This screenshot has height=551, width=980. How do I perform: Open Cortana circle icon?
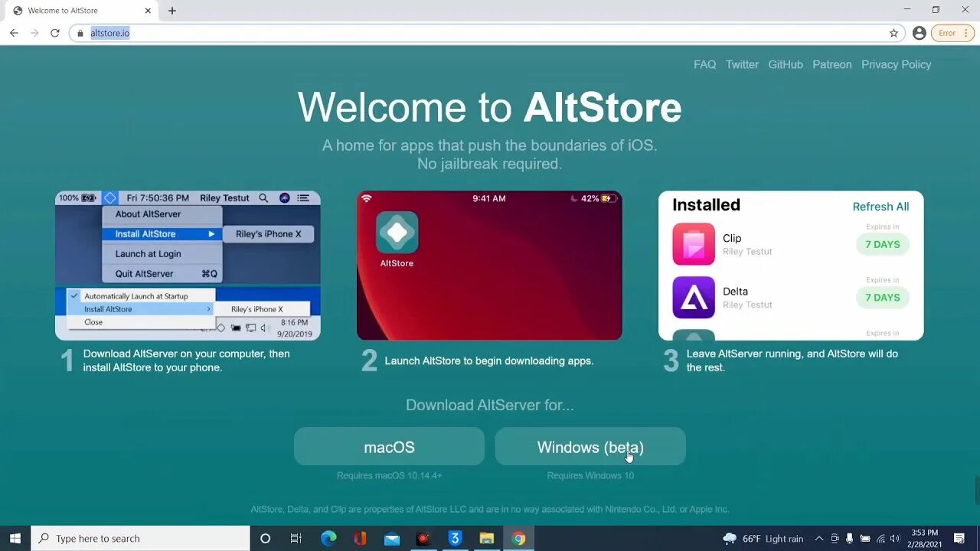(265, 539)
